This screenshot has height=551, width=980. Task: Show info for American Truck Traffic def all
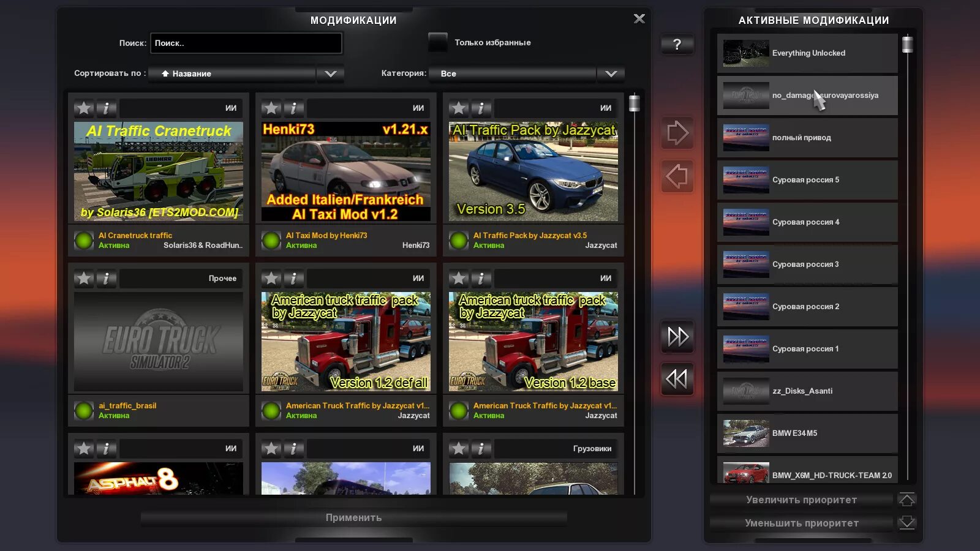[x=293, y=279]
